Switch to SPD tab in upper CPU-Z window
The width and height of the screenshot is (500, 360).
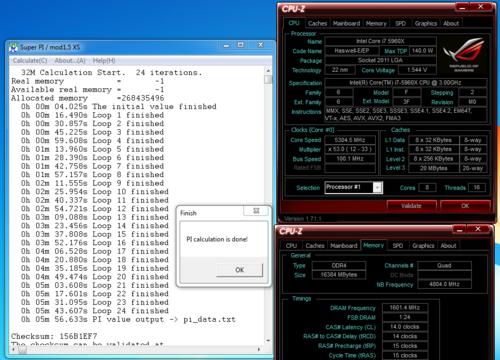tap(400, 23)
